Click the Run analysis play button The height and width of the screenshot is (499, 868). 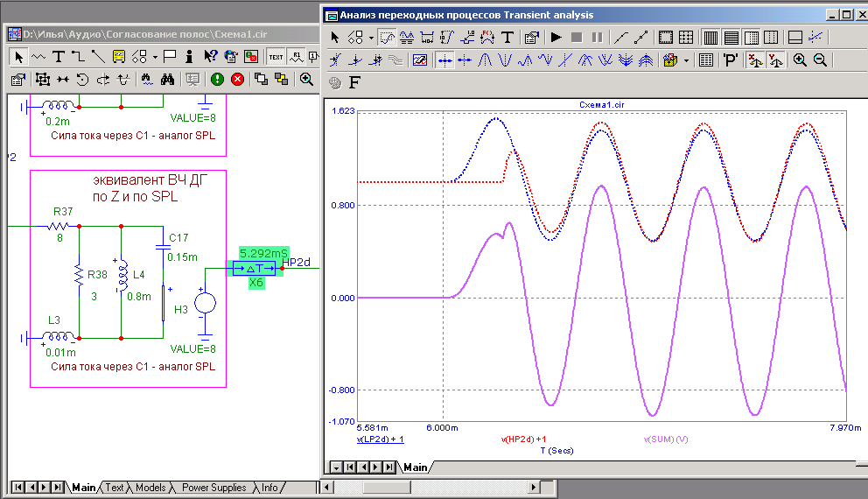click(556, 38)
